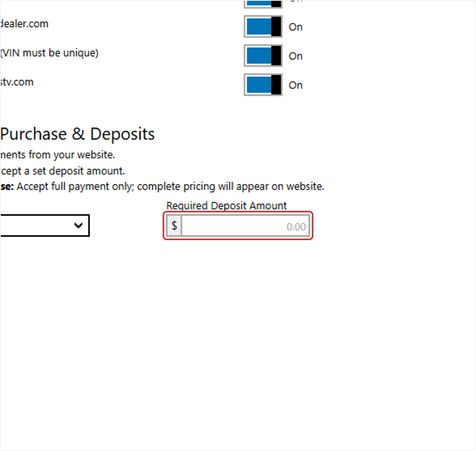Click the 'On' label beside dealer.com toggle
The image size is (476, 451).
296,27
